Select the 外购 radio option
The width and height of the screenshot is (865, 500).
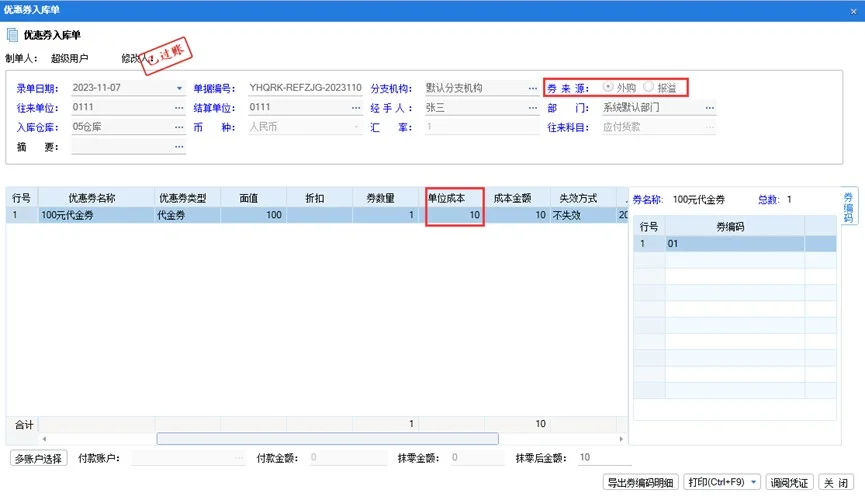(608, 87)
